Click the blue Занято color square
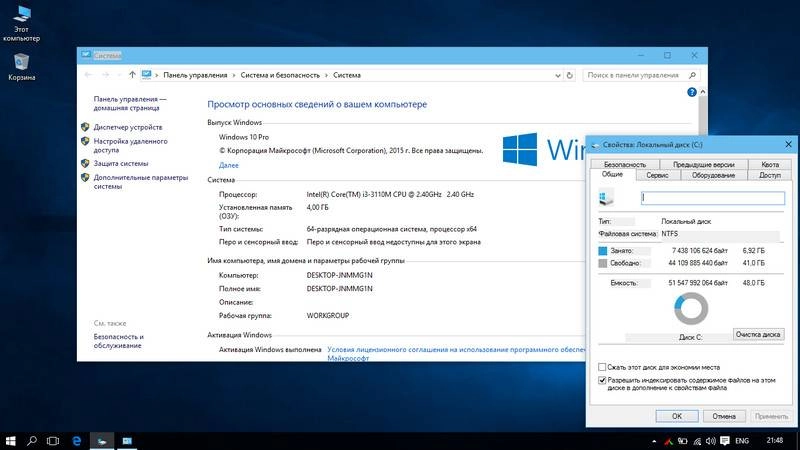 click(603, 251)
